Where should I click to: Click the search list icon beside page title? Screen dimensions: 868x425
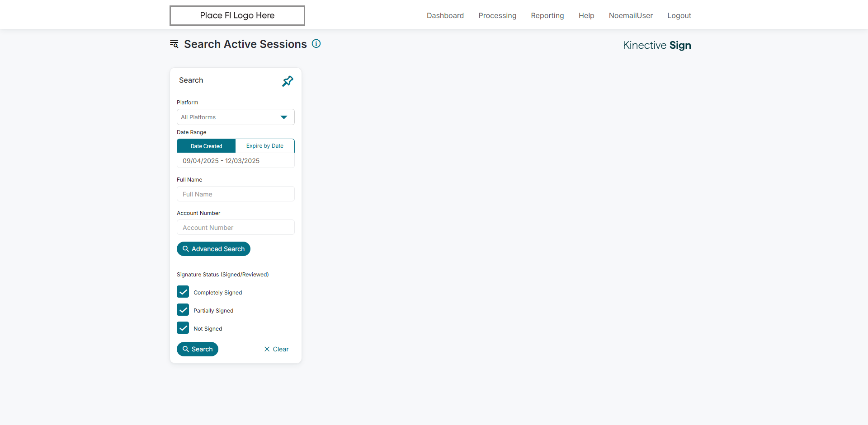(x=174, y=44)
